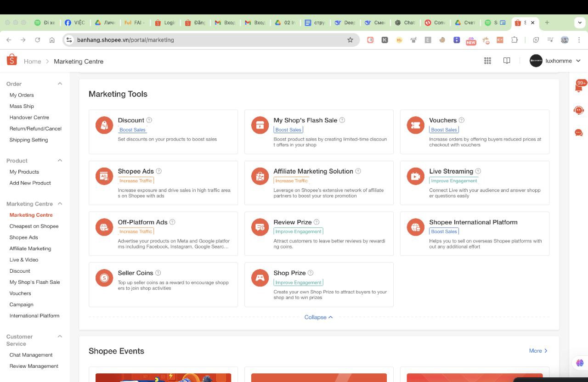The width and height of the screenshot is (588, 382).
Task: Select Cheapest on Shopee in sidebar
Action: tap(34, 226)
